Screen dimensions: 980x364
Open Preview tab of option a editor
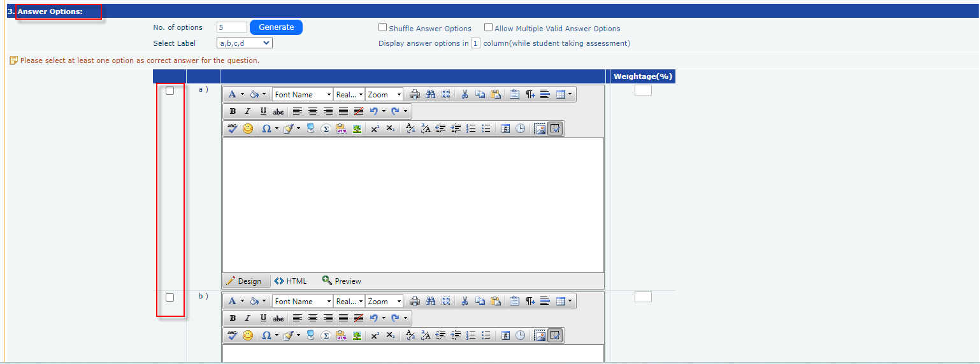coord(342,281)
